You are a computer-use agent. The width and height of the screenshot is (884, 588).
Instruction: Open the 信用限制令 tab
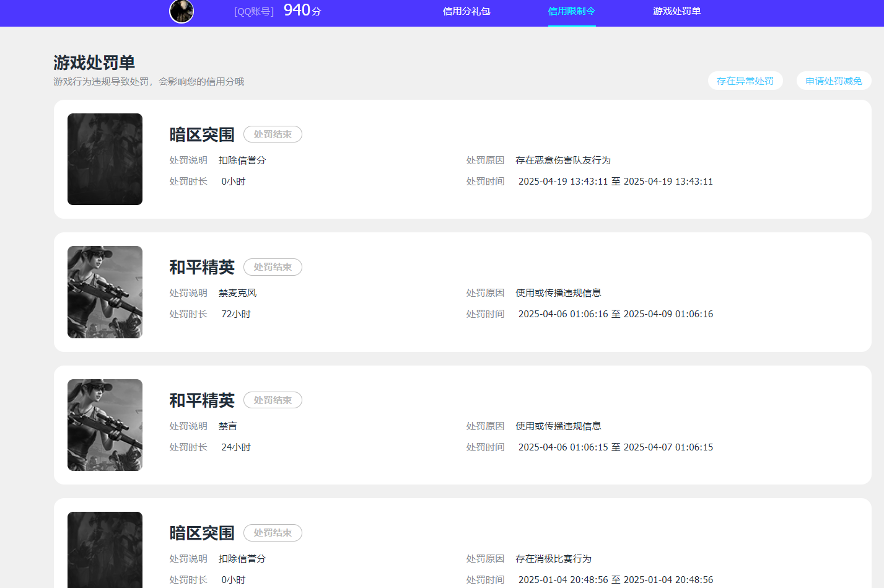coord(571,11)
